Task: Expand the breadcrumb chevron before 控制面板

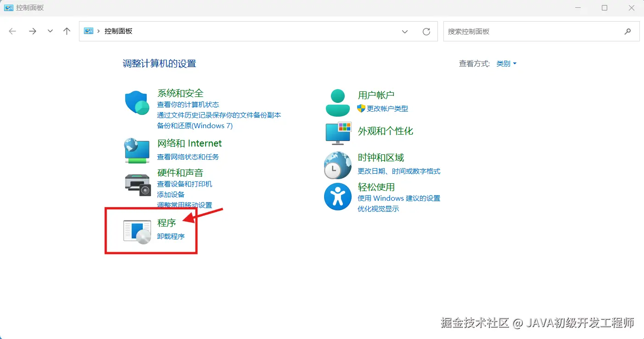Action: point(99,31)
